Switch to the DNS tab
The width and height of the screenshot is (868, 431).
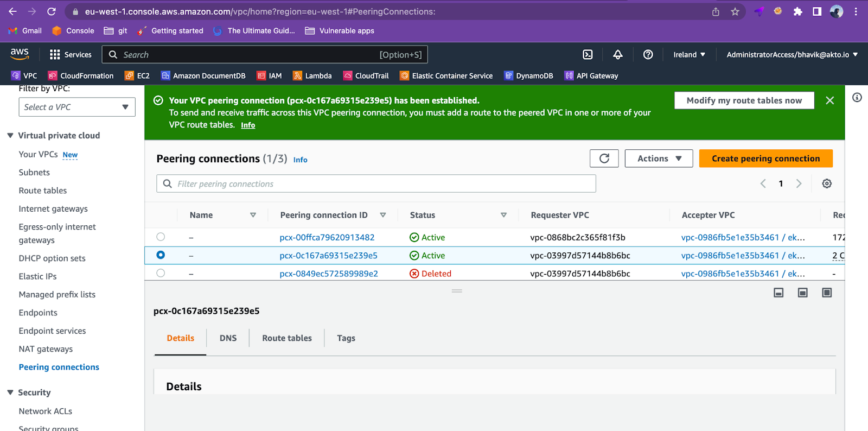coord(228,338)
